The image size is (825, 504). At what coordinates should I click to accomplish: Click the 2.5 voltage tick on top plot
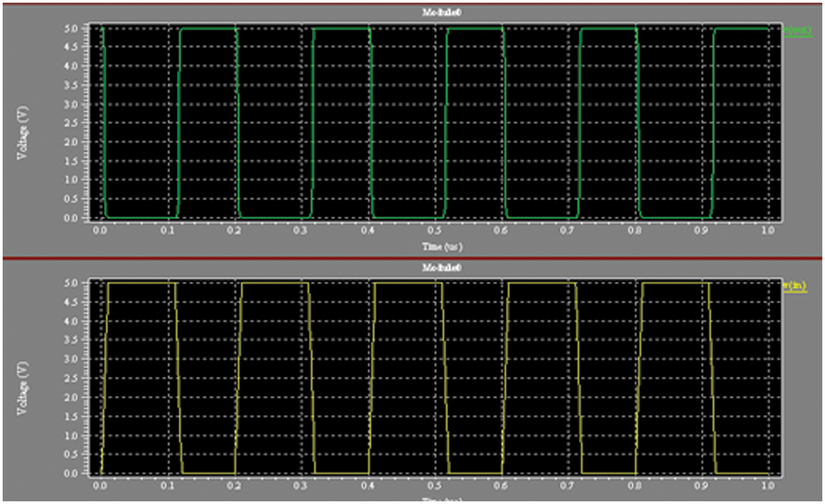click(71, 123)
